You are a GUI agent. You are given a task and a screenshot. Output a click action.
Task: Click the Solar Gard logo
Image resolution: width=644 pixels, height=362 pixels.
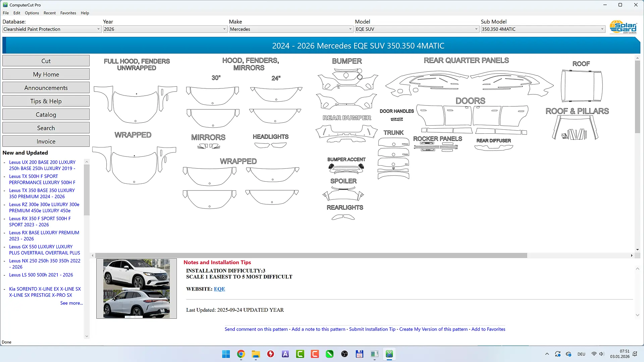(x=623, y=27)
